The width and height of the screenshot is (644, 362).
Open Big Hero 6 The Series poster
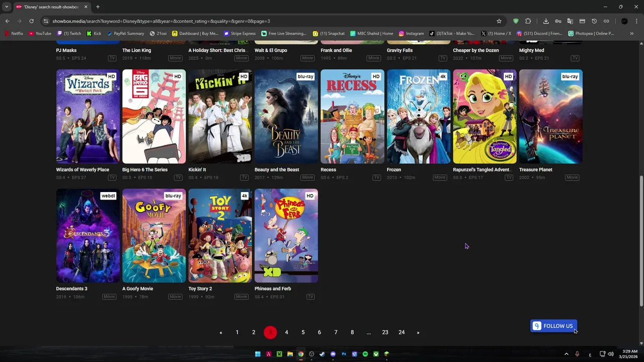(x=154, y=116)
